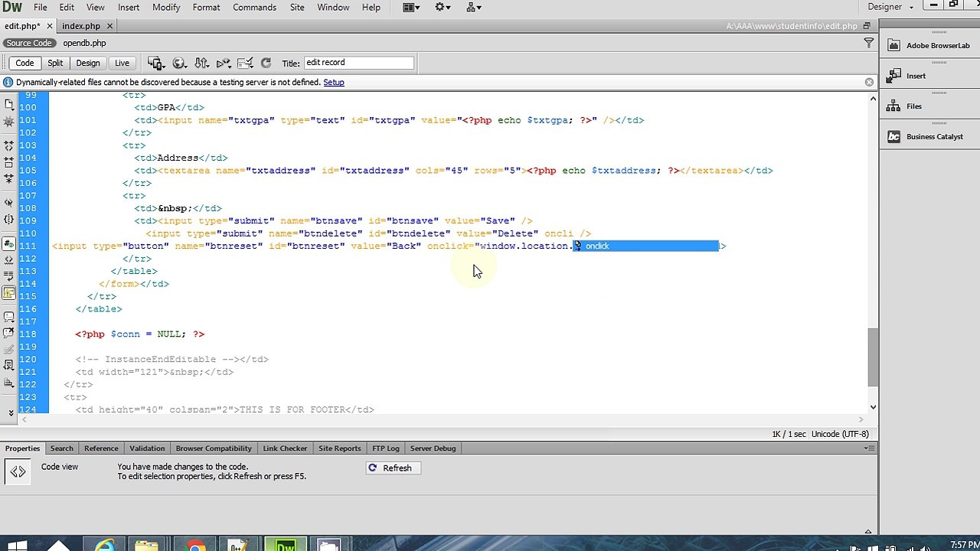Open the Site management dropdown
980x551 pixels.
tap(474, 7)
